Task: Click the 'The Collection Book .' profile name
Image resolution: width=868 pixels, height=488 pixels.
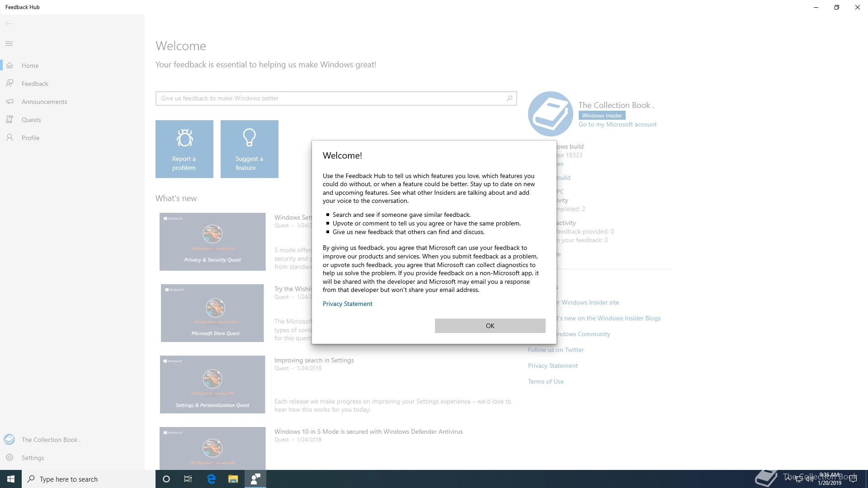Action: pos(616,105)
